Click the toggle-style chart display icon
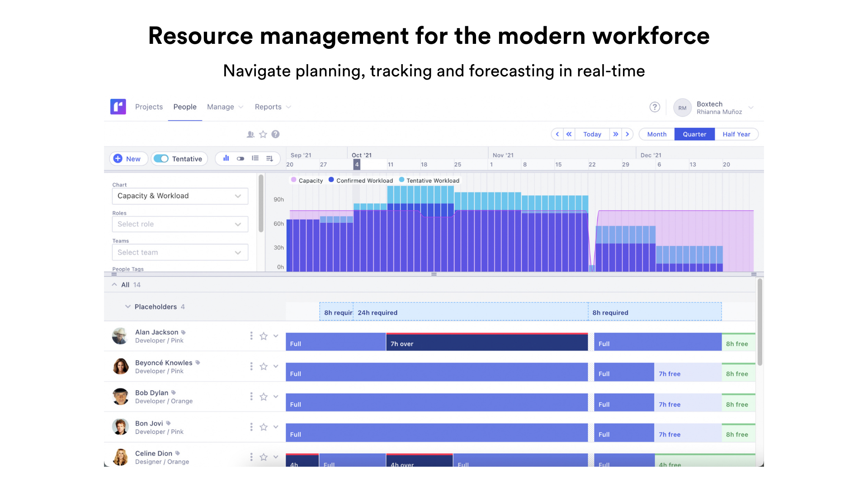This screenshot has width=868, height=488. (x=240, y=159)
